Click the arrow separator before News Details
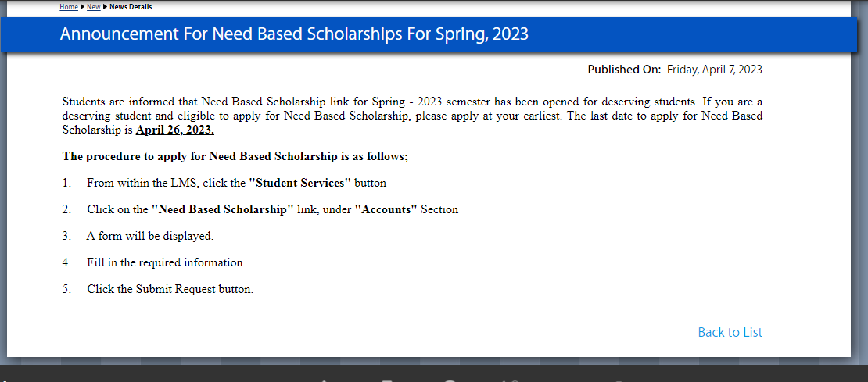Viewport: 868px width, 382px height. (x=106, y=7)
